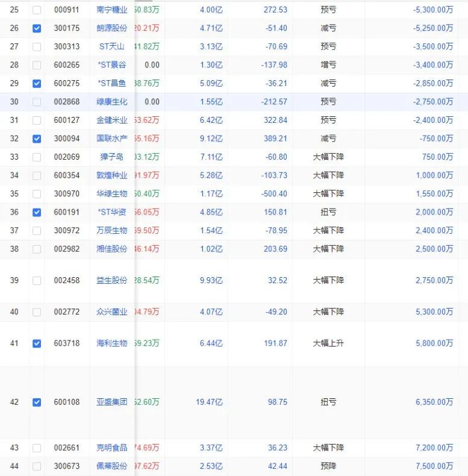Select the -500.40 value cell

pyautogui.click(x=274, y=193)
